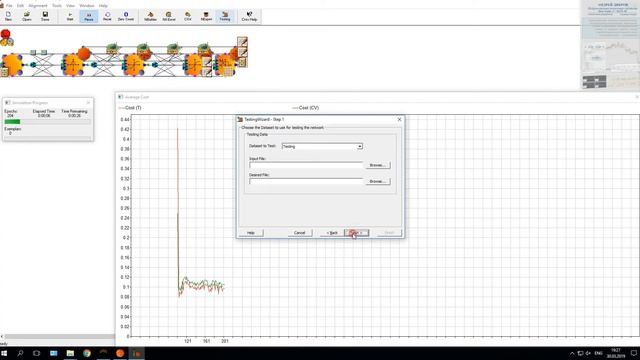Screen dimensions: 640x360
Task: Open Chrome from the taskbar
Action: (87, 353)
